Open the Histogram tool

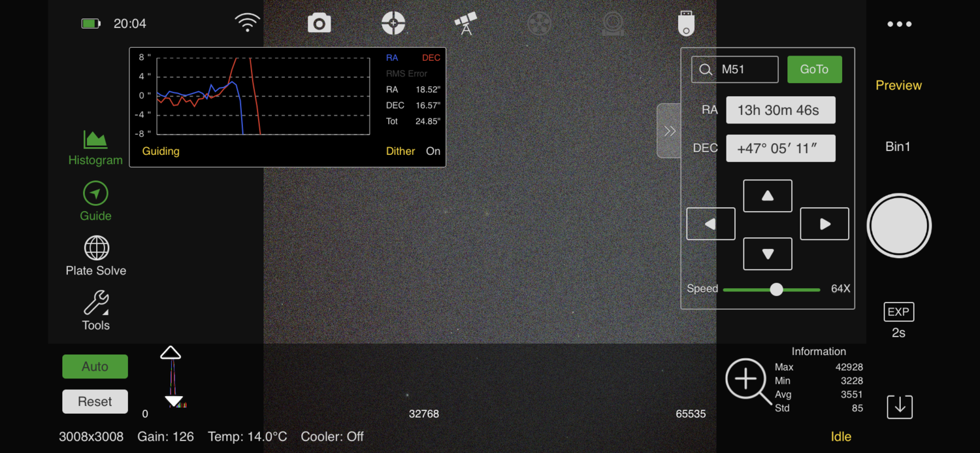tap(95, 148)
